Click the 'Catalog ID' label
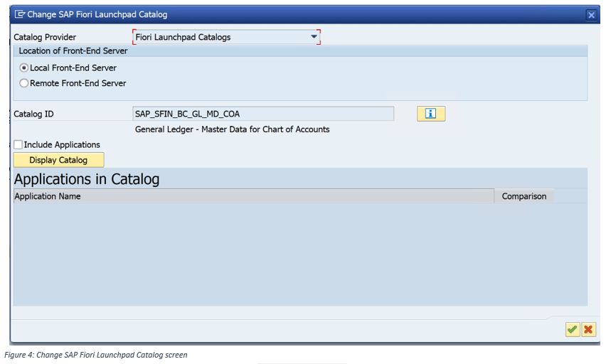This screenshot has height=364, width=606. pyautogui.click(x=33, y=114)
